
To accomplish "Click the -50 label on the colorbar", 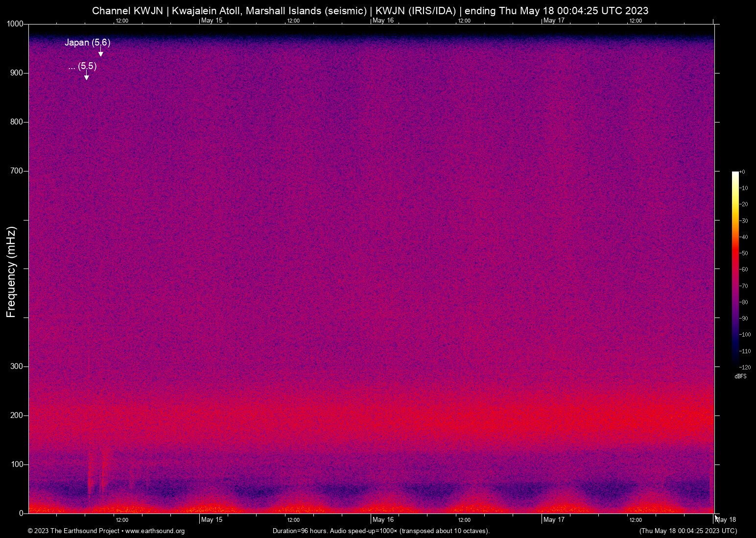I will 744,253.
